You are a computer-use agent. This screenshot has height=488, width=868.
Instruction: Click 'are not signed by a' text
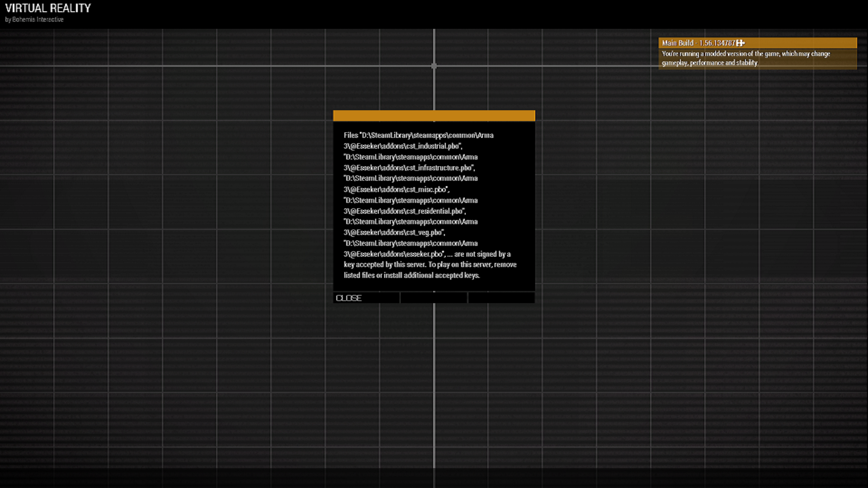[x=482, y=254]
